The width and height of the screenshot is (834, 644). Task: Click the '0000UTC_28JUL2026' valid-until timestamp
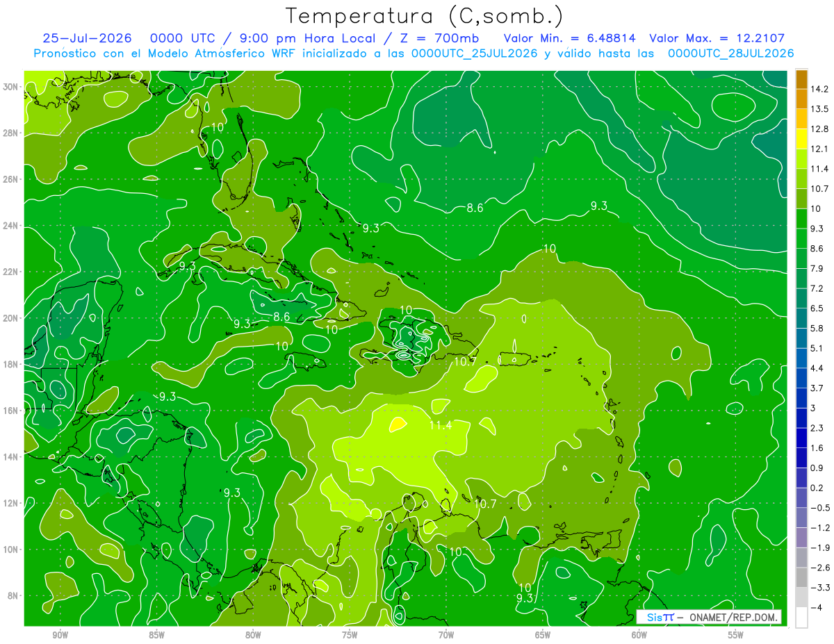[730, 53]
